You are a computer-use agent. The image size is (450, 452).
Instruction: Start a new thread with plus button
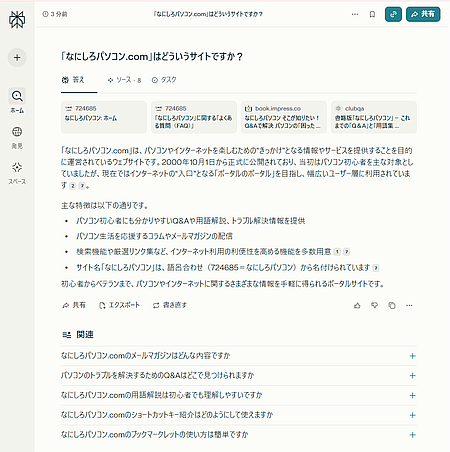[x=17, y=57]
